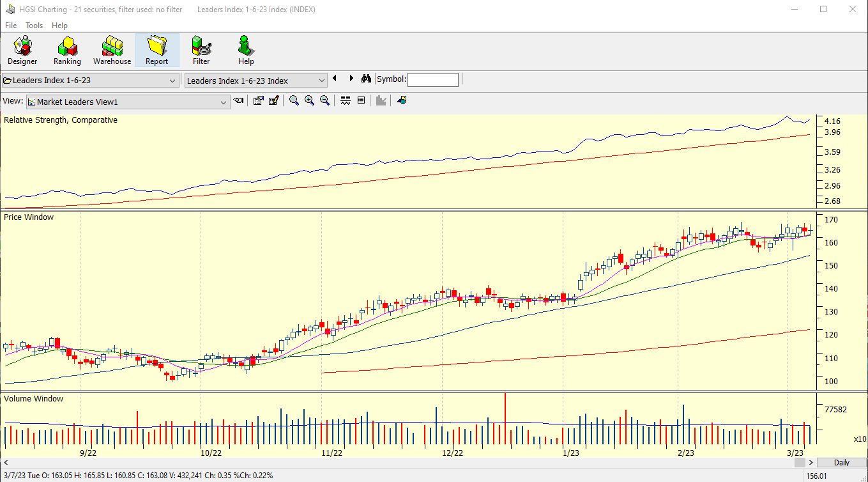This screenshot has width=868, height=482.
Task: Zoom out on the chart
Action: 324,100
